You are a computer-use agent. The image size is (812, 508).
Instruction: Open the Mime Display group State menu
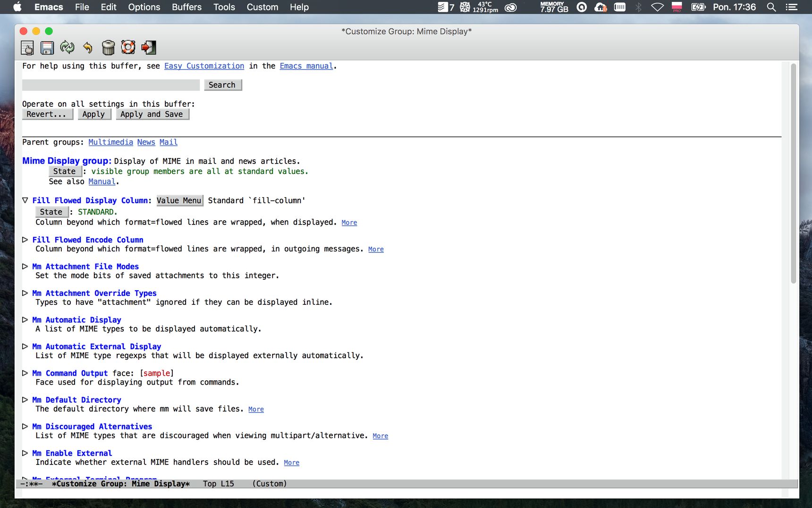(65, 171)
